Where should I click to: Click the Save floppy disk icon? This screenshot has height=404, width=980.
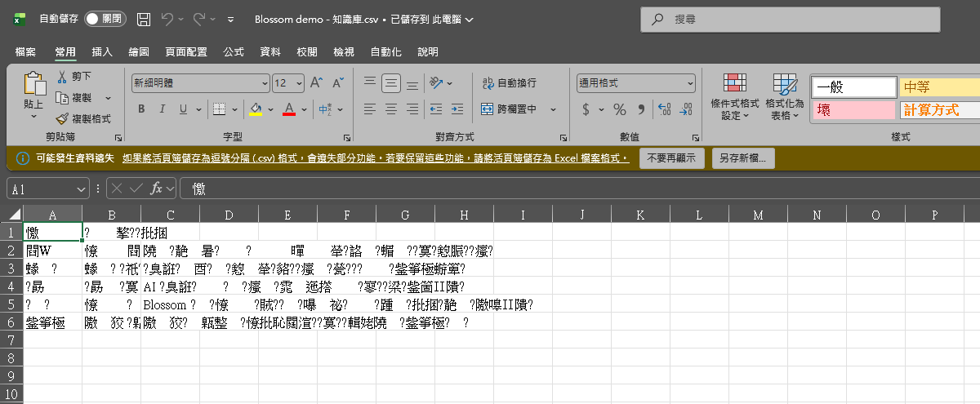point(144,19)
